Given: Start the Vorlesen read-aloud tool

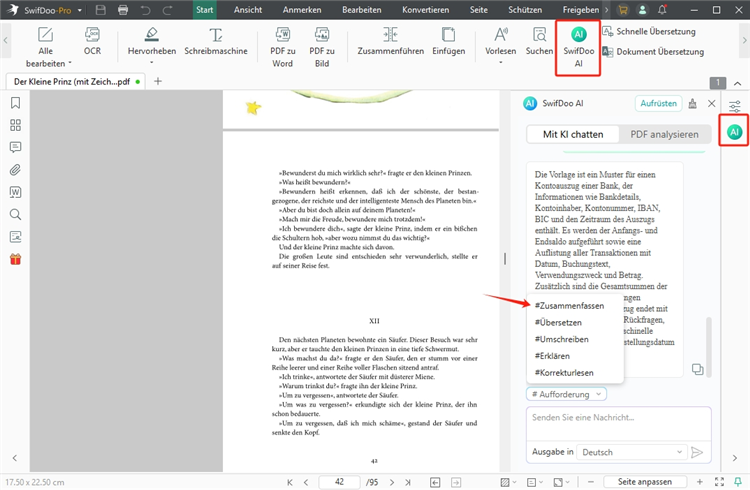Looking at the screenshot, I should (x=500, y=41).
